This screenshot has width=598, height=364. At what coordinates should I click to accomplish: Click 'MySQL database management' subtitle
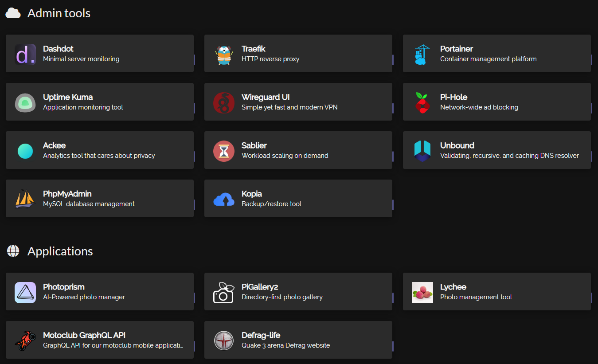(89, 204)
